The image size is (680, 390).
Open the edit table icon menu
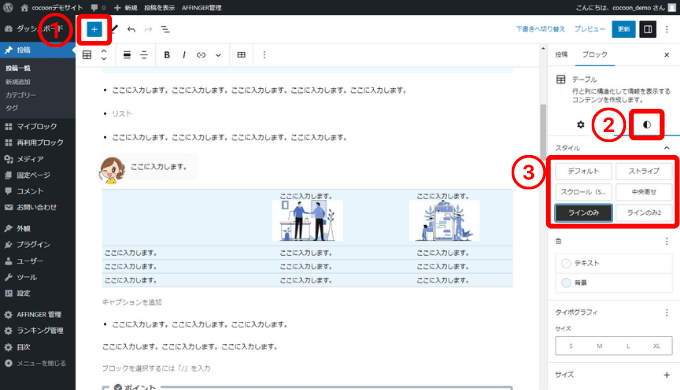[241, 55]
